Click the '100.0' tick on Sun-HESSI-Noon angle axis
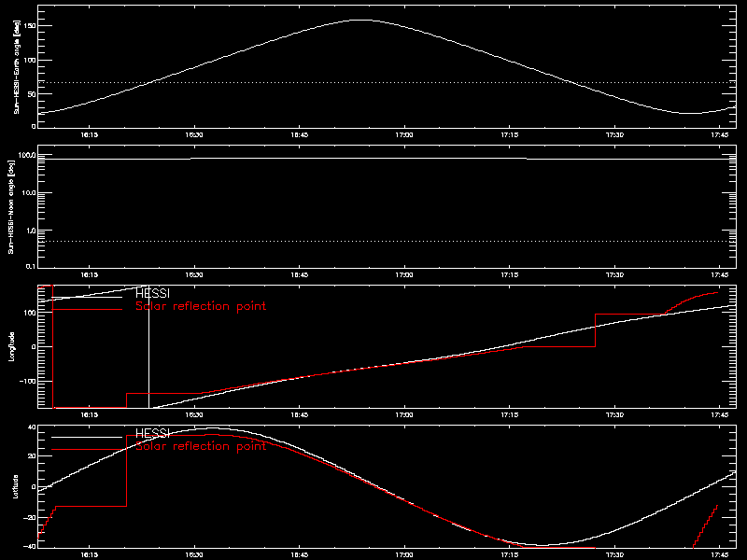This screenshot has width=747, height=560. coord(27,155)
